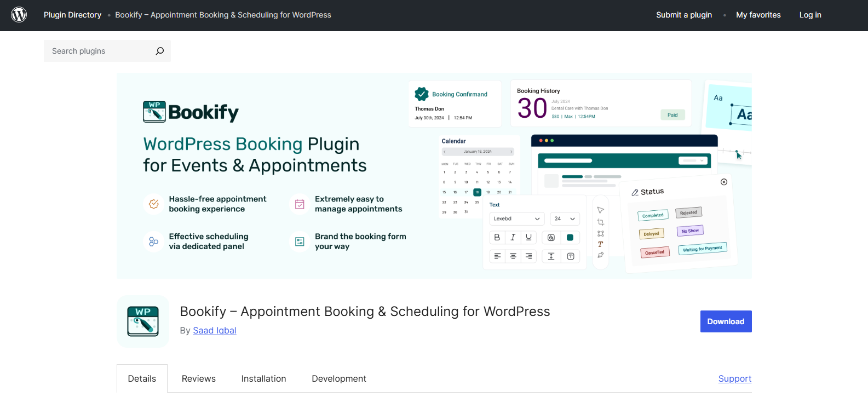Click the Effective scheduling feature icon
This screenshot has width=868, height=397.
click(x=154, y=241)
